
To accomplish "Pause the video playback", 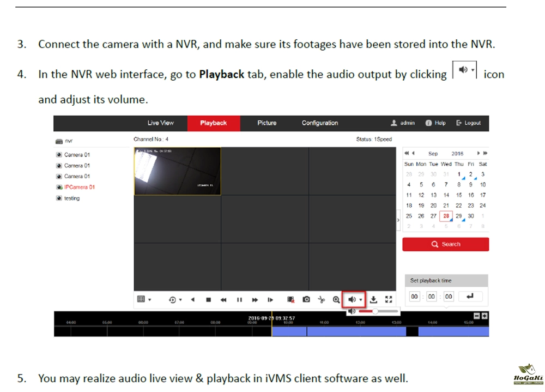I will [239, 299].
